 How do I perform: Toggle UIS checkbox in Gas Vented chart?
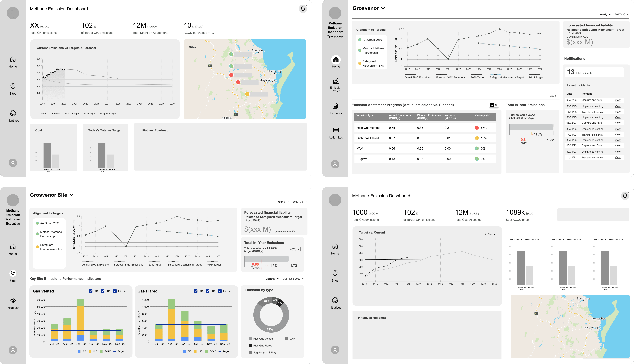click(x=103, y=291)
